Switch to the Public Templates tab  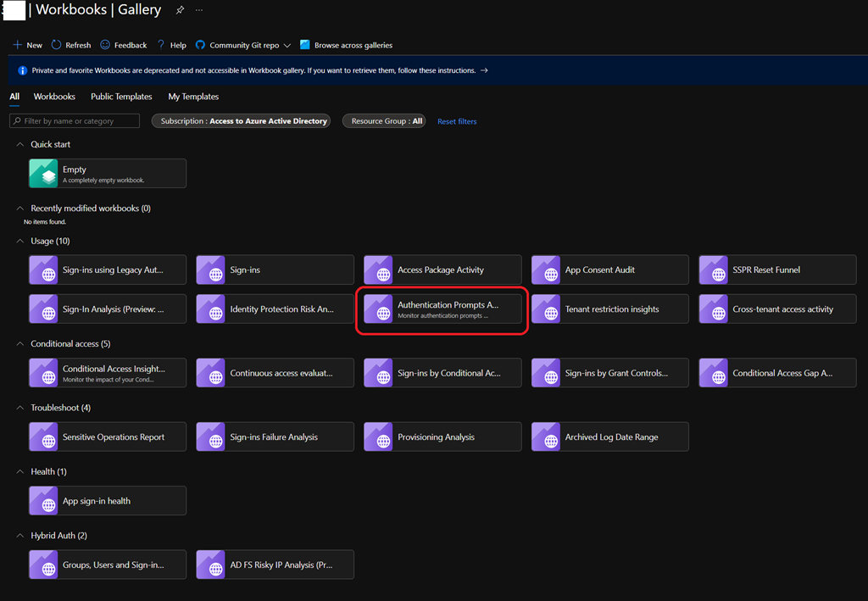coord(121,97)
